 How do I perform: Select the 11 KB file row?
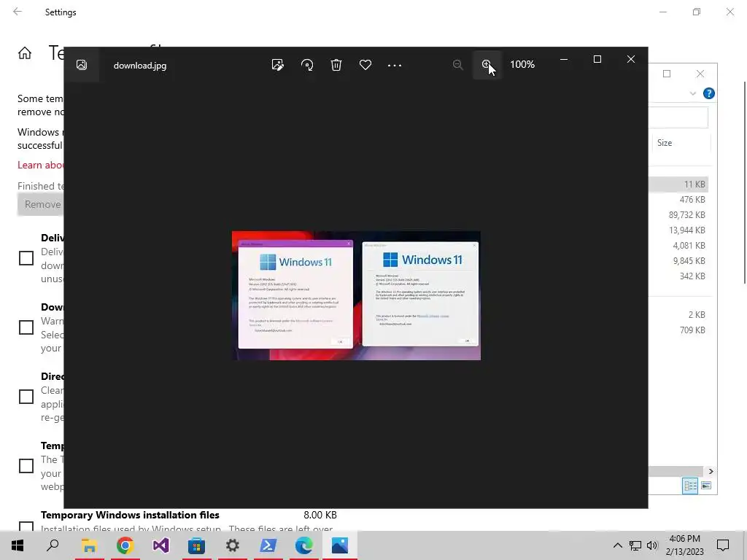click(x=678, y=184)
